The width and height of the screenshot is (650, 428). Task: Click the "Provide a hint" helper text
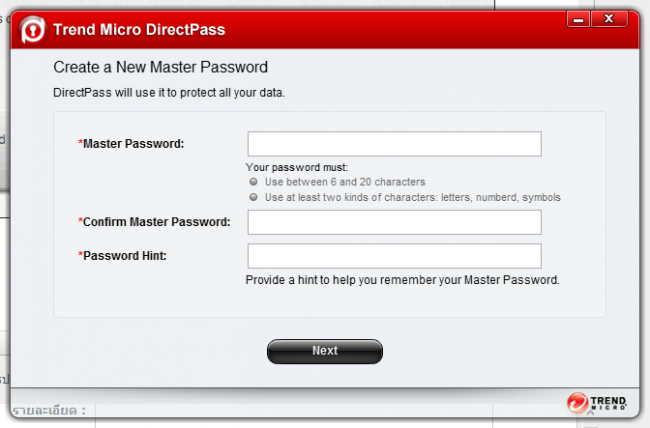402,280
